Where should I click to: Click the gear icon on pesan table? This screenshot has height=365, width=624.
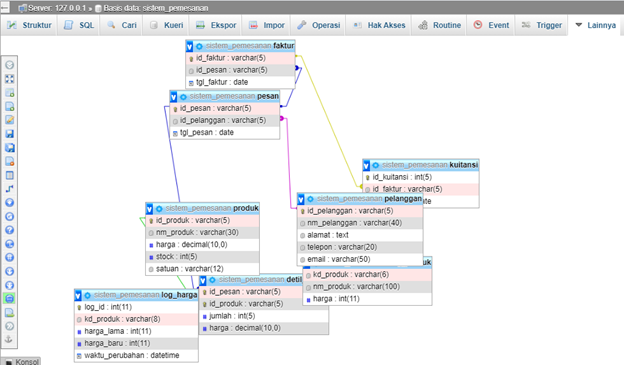coord(183,97)
